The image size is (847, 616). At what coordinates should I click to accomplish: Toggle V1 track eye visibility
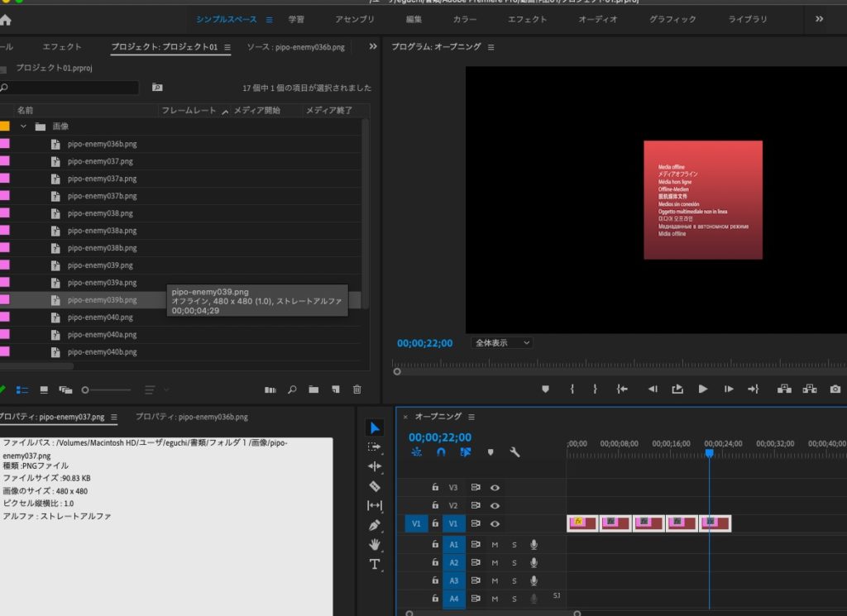[x=495, y=523]
